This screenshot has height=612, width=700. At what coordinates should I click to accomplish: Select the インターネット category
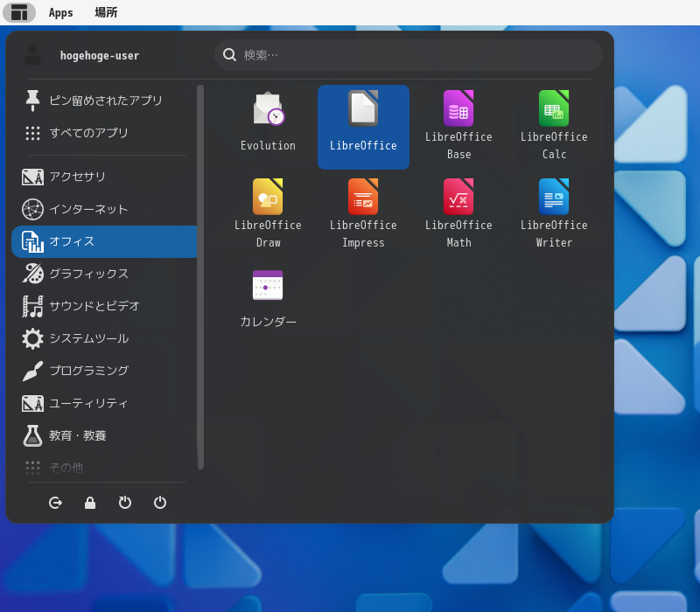(104, 209)
